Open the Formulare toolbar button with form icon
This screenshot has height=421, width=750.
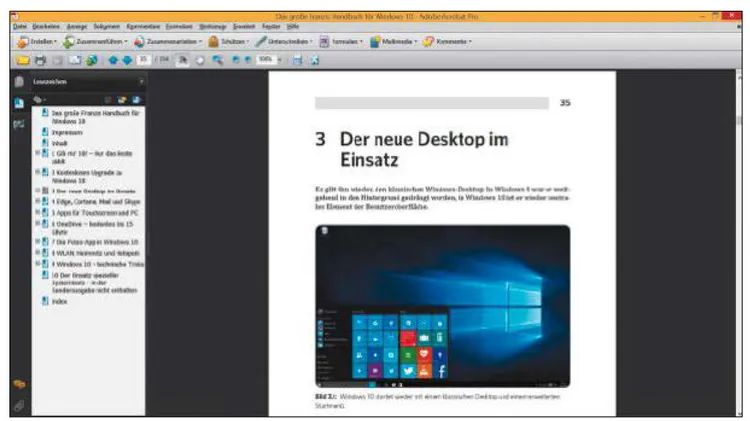[x=341, y=42]
